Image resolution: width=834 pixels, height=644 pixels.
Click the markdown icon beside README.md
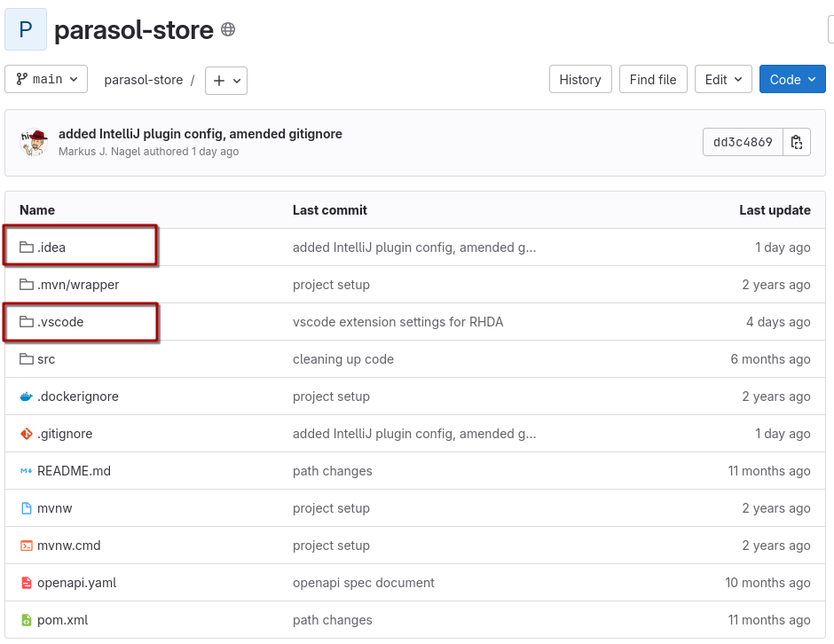point(26,471)
